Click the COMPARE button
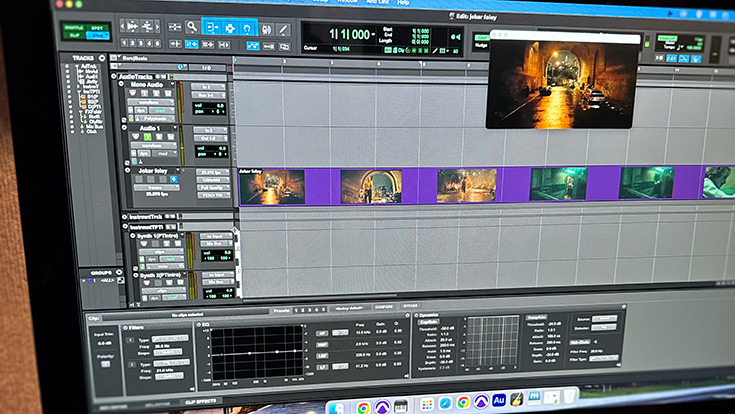 (x=384, y=307)
